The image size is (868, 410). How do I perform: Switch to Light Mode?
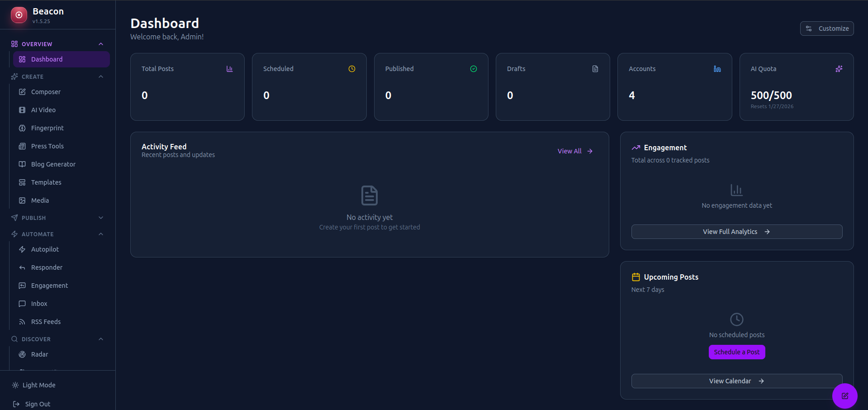(39, 385)
